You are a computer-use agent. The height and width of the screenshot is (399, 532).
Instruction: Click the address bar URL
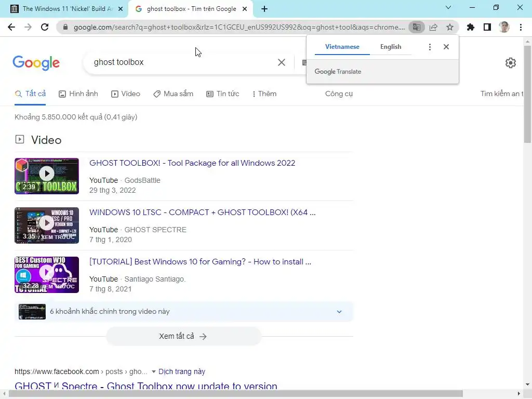tap(239, 27)
